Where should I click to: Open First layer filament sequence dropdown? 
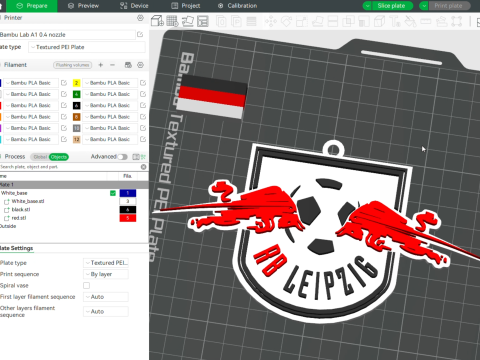(x=106, y=297)
